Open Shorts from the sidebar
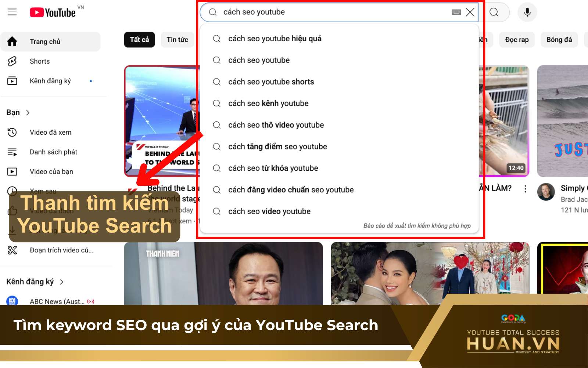This screenshot has width=588, height=368. click(50, 61)
